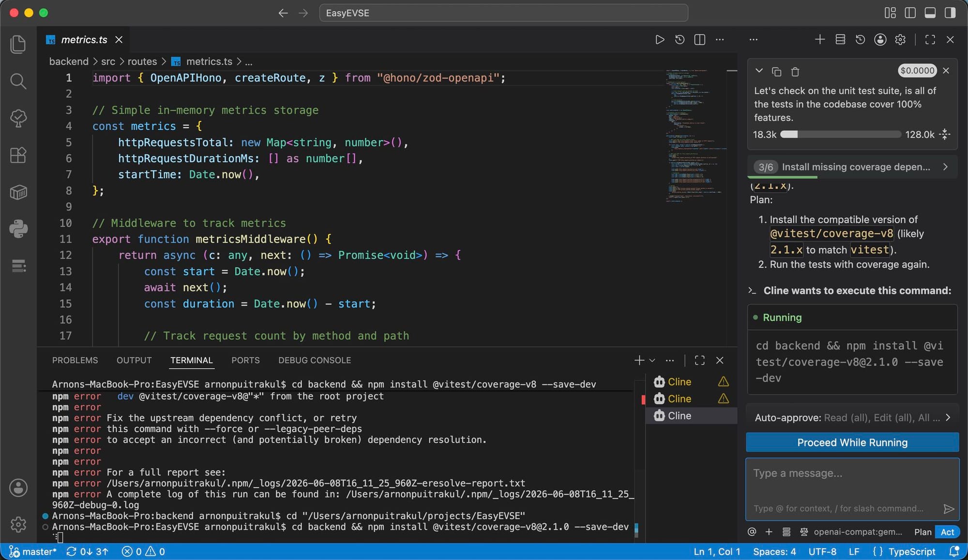Open UTF-8 encoding selector
Viewport: 968px width, 560px height.
[x=822, y=552]
